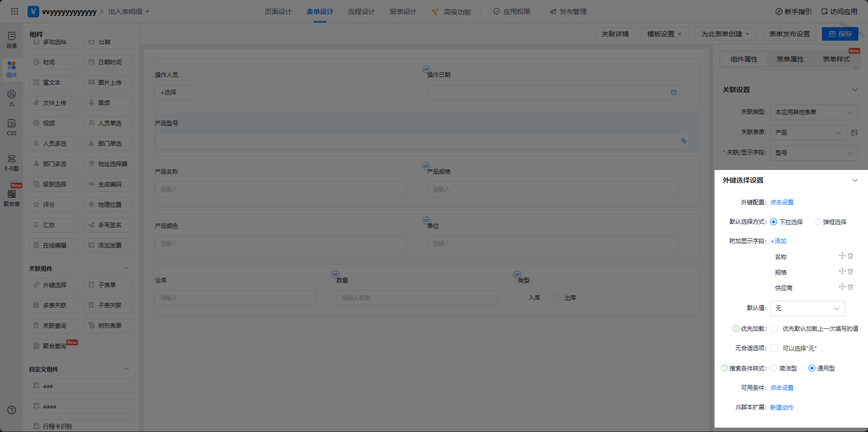Choose 简洁型 search condition style
This screenshot has height=432, width=868.
point(774,369)
